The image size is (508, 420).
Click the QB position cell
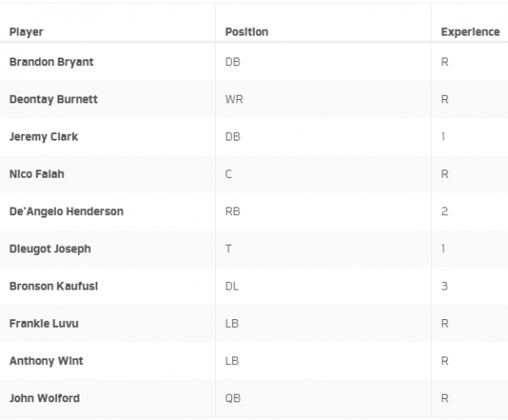click(233, 398)
